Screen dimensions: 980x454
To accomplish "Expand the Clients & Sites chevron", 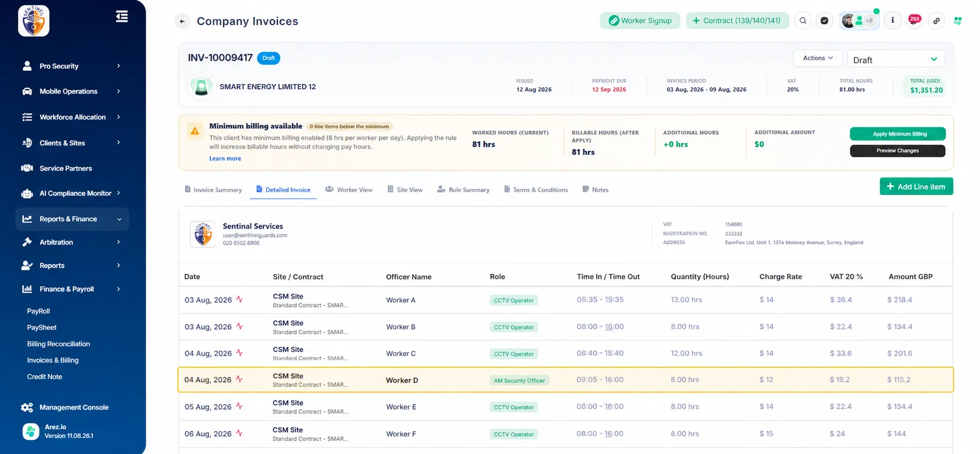I will click(119, 143).
